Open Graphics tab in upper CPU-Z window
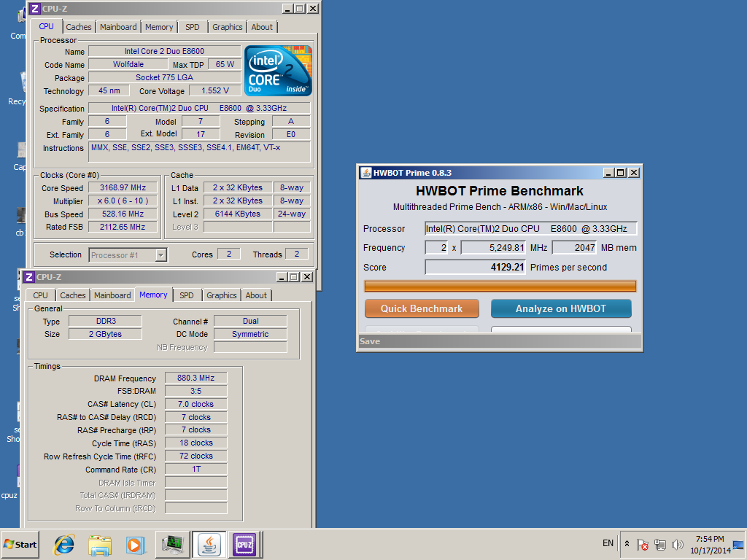This screenshot has width=747, height=560. click(x=228, y=27)
